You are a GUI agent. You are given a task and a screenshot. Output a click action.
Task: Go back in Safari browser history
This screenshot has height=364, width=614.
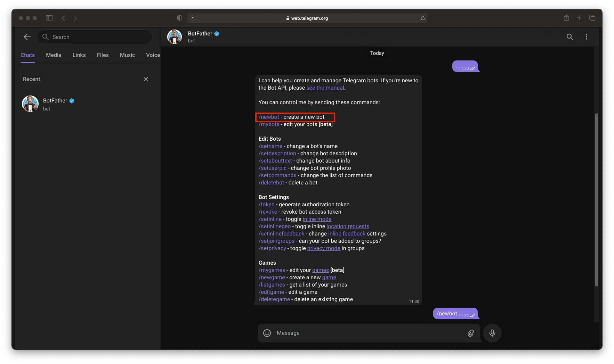[x=63, y=18]
